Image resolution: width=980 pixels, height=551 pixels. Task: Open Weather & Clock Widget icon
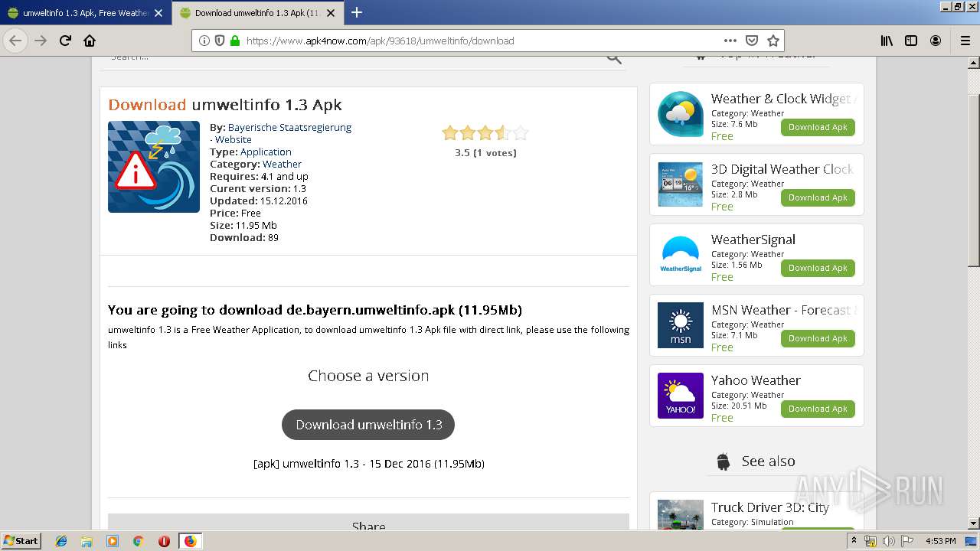[681, 114]
